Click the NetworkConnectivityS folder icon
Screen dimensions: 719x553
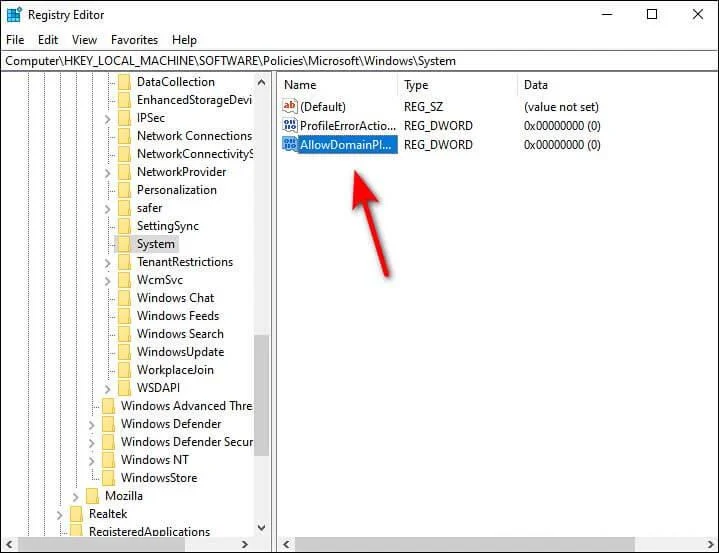pyautogui.click(x=124, y=154)
